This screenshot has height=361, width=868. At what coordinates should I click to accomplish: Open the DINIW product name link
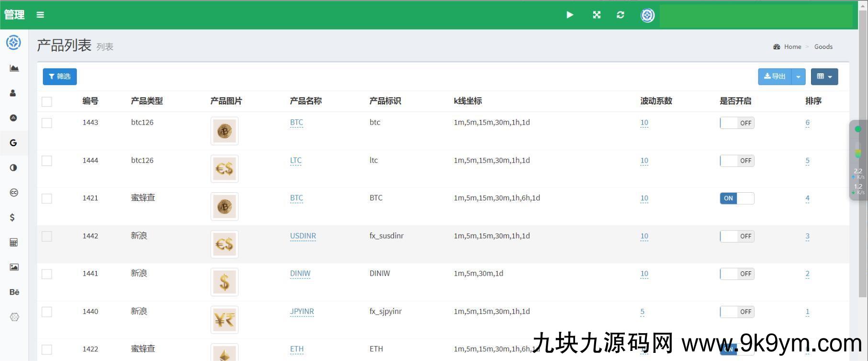pyautogui.click(x=300, y=273)
